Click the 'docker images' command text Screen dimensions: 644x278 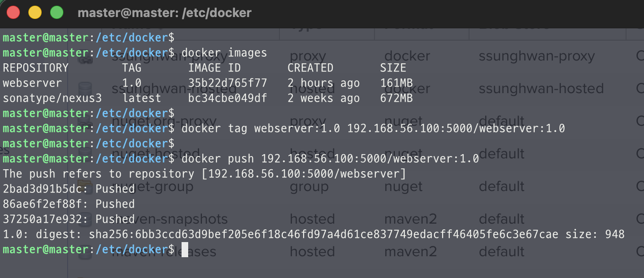tap(224, 52)
